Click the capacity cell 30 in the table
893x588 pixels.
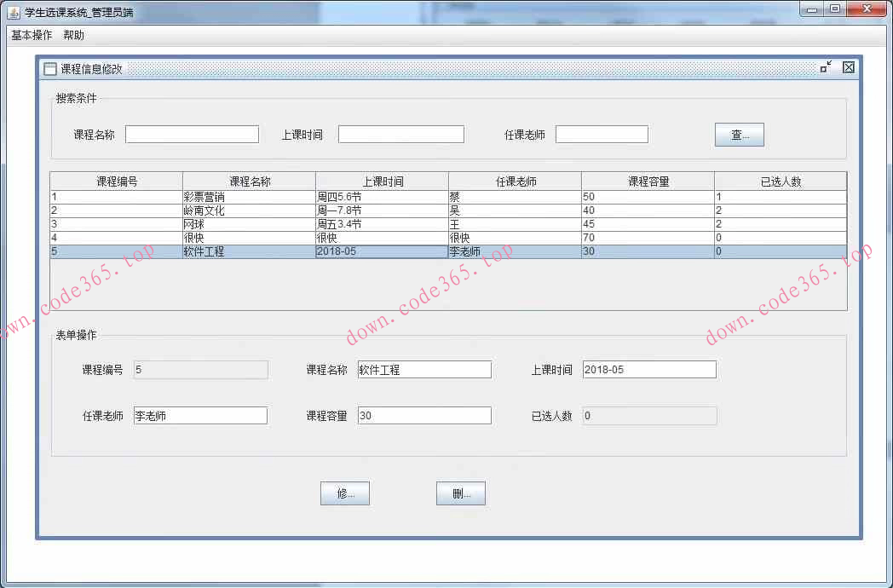click(x=648, y=251)
